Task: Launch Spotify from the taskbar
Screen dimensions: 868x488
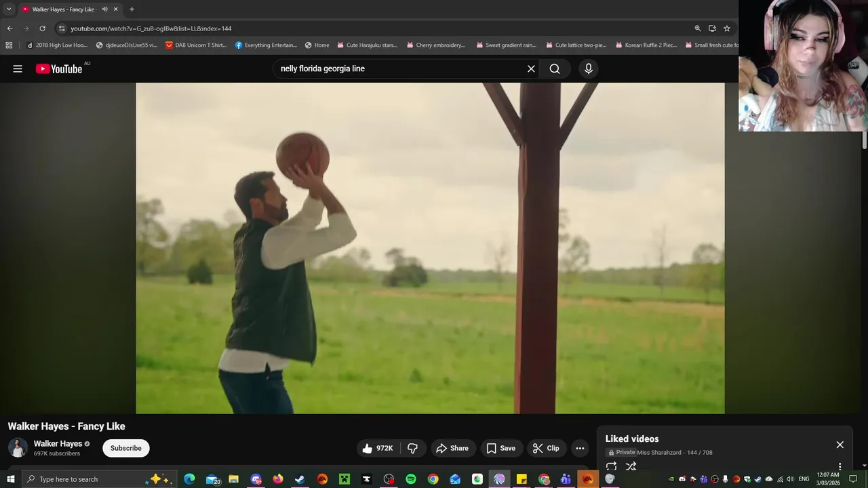Action: click(411, 479)
